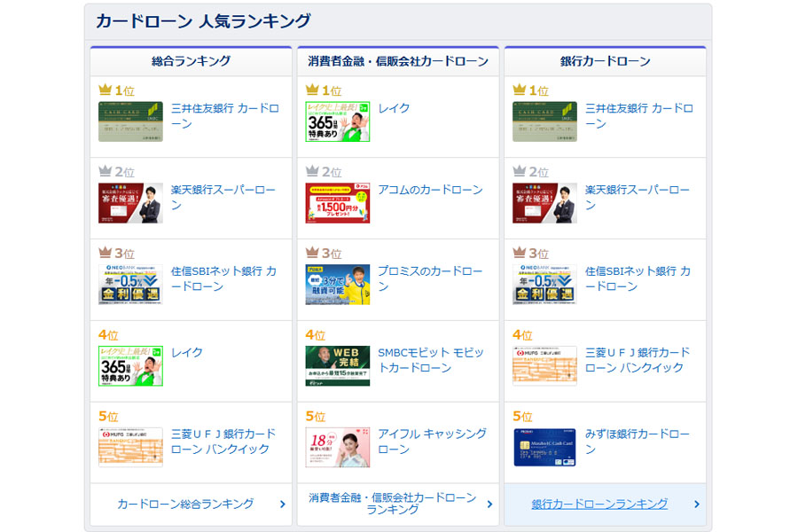Open アイフル キャッシングローン link

[x=432, y=442]
